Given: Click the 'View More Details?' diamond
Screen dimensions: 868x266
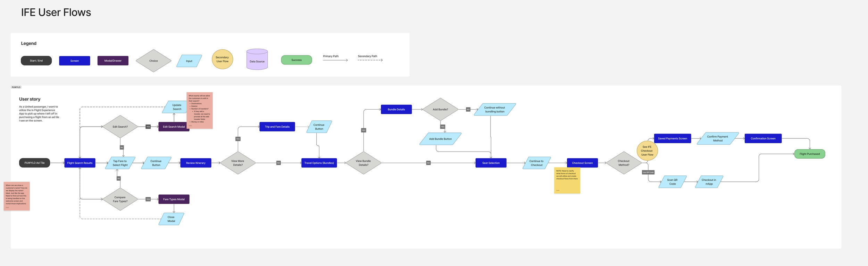Looking at the screenshot, I should 238,163.
